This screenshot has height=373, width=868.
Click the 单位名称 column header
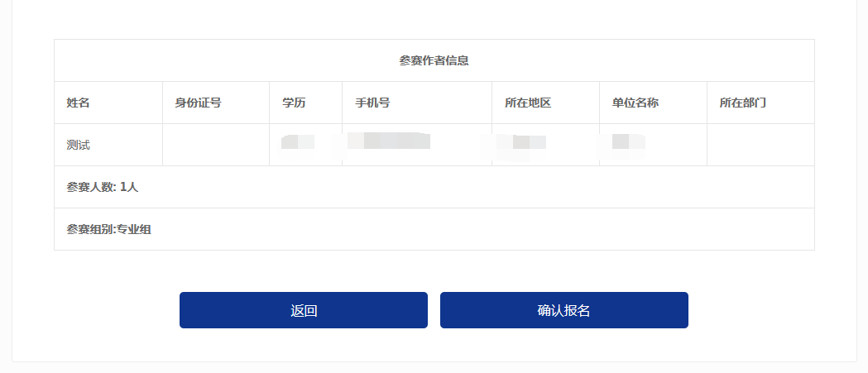[635, 103]
